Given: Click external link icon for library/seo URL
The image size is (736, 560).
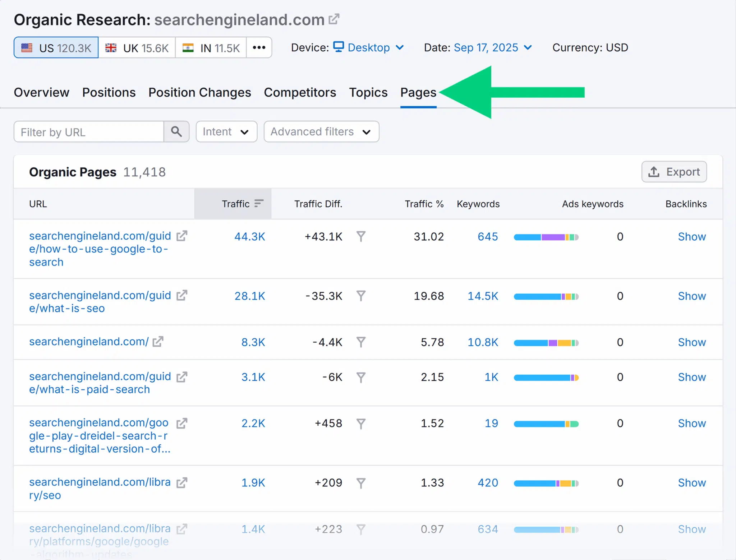Looking at the screenshot, I should click(182, 482).
